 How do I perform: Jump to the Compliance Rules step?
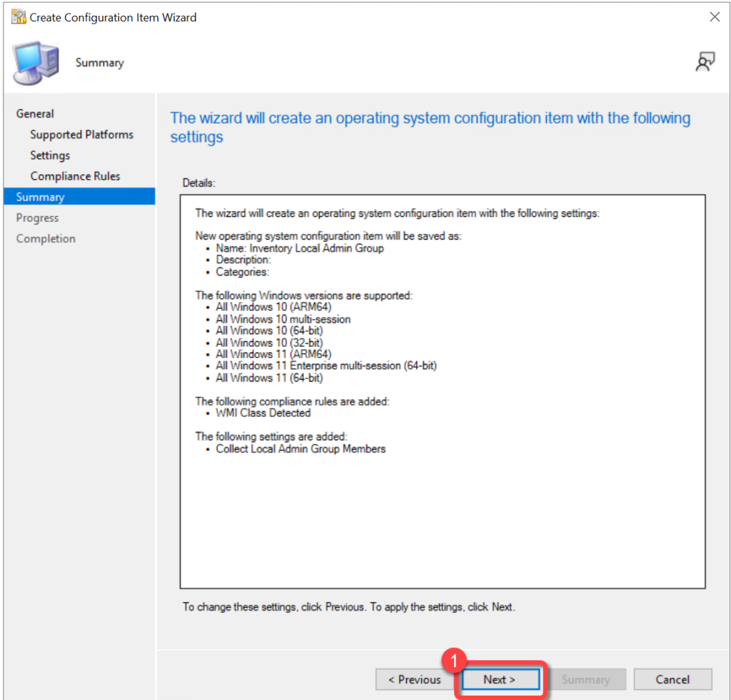(75, 176)
